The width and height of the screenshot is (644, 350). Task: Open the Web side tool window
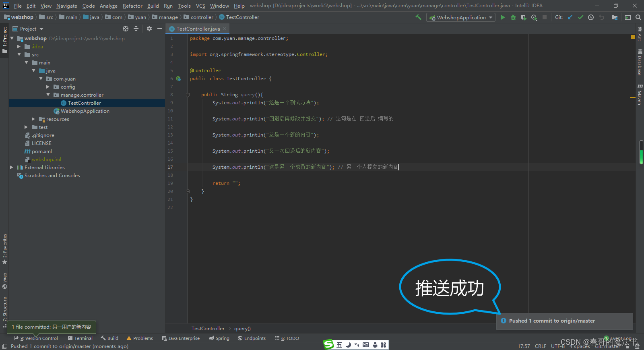(x=5, y=281)
